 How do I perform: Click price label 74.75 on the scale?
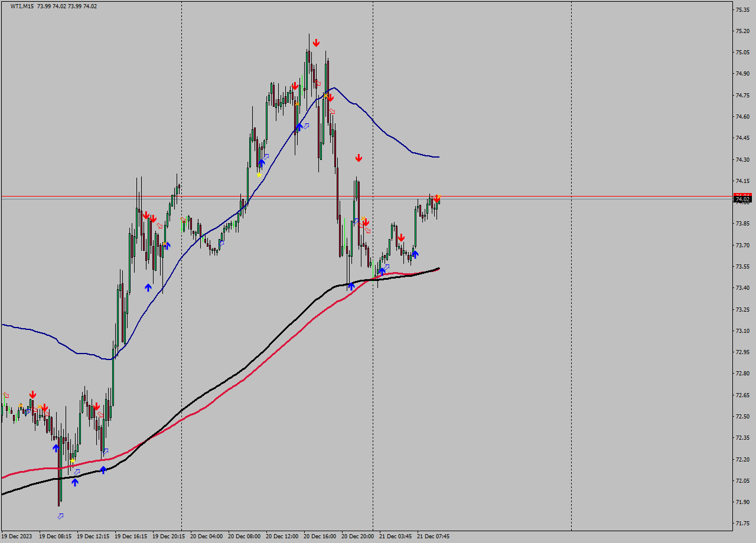pyautogui.click(x=742, y=95)
